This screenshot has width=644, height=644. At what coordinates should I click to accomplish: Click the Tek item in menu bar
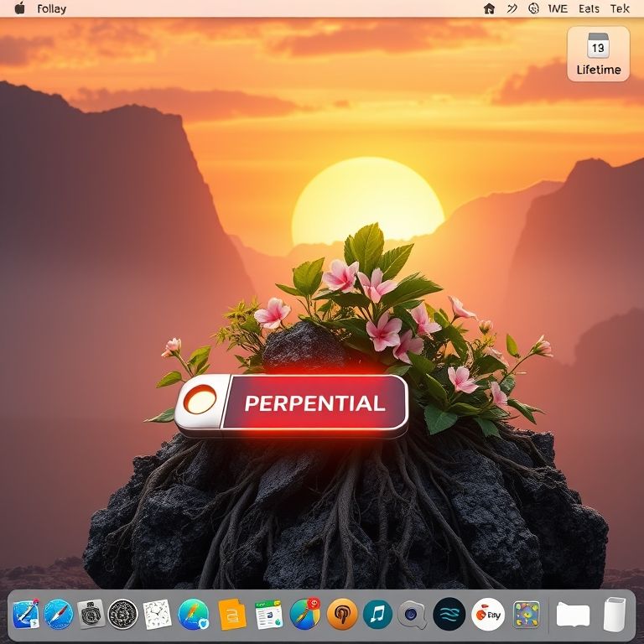click(620, 8)
